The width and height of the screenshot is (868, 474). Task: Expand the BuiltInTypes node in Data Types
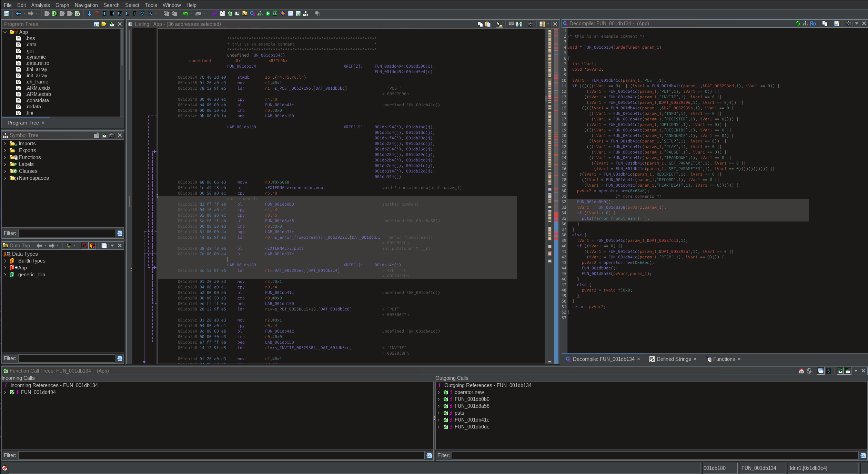pyautogui.click(x=5, y=261)
